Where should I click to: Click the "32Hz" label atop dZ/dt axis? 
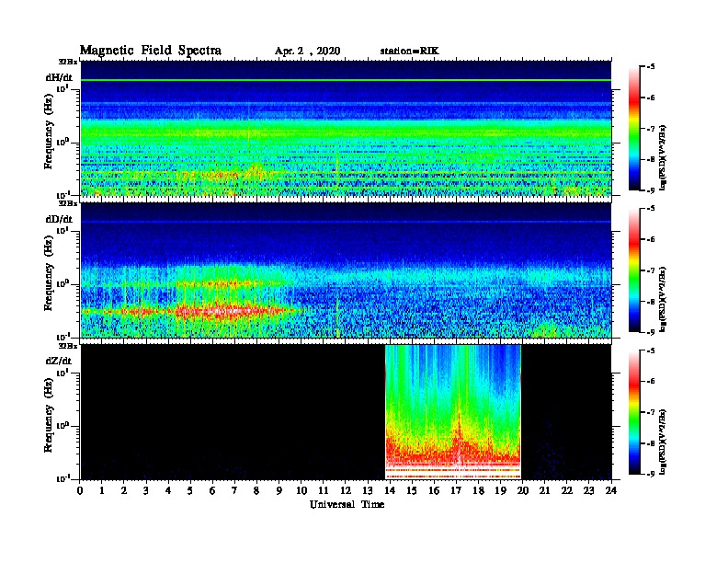pyautogui.click(x=67, y=345)
